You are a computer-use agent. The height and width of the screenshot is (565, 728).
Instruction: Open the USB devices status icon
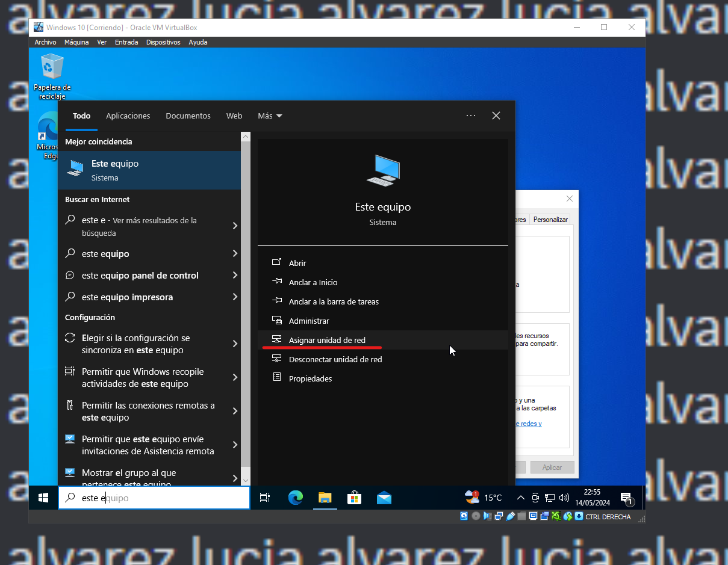pyautogui.click(x=511, y=516)
